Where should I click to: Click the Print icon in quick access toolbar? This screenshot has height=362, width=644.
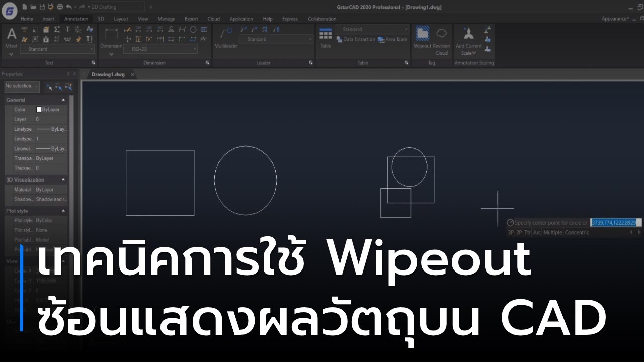click(59, 7)
